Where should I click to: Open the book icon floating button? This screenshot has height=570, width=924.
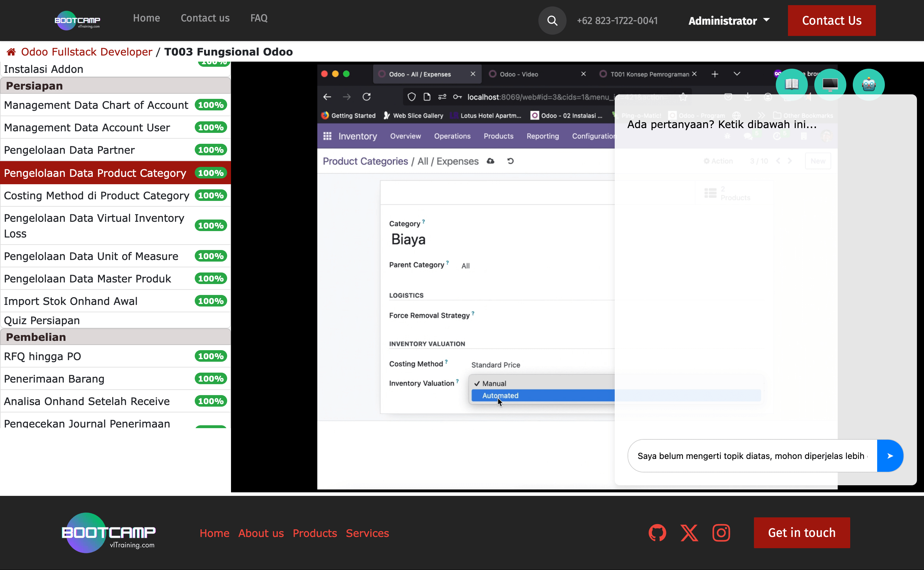(x=791, y=84)
